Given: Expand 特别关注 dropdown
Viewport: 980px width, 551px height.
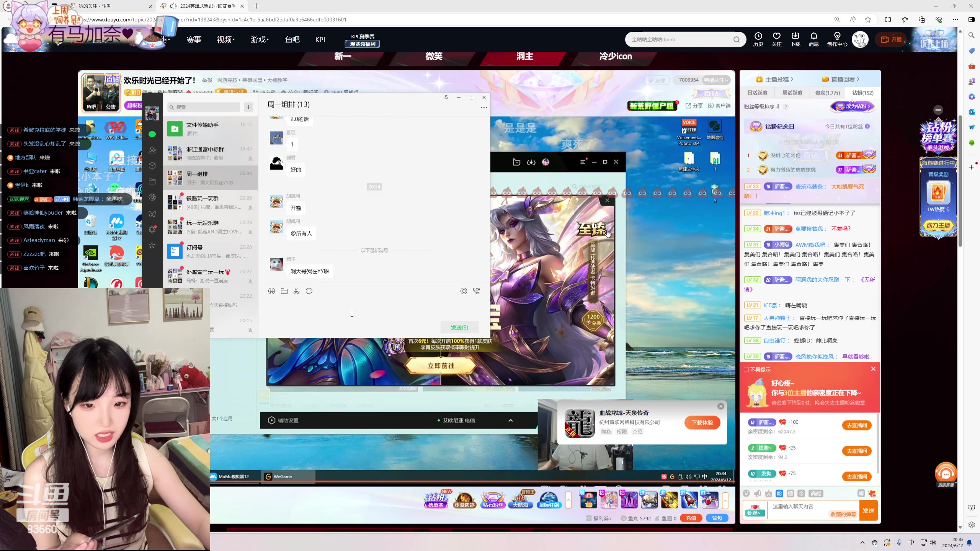Looking at the screenshot, I should (x=716, y=80).
